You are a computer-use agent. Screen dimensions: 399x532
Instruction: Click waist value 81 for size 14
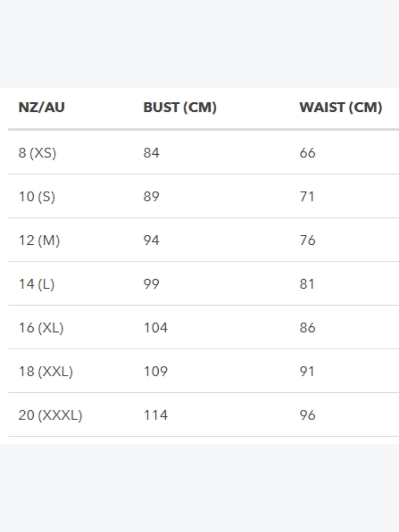coord(307,284)
